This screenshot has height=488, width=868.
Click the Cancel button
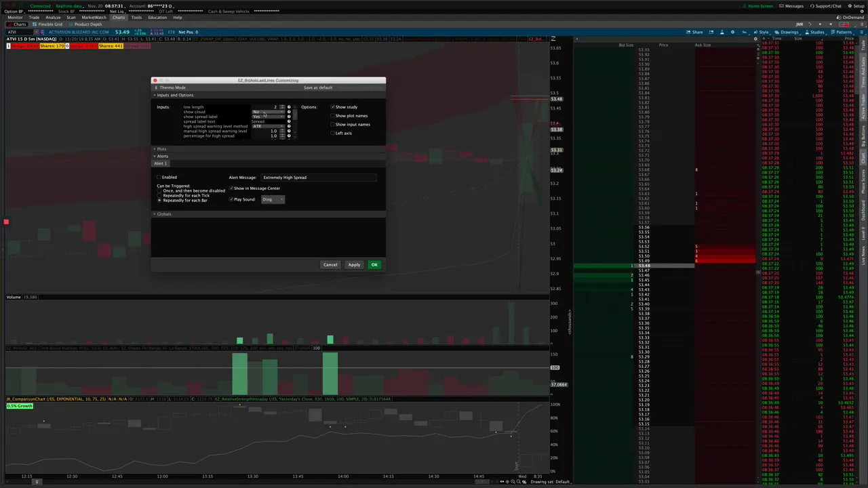click(x=330, y=265)
